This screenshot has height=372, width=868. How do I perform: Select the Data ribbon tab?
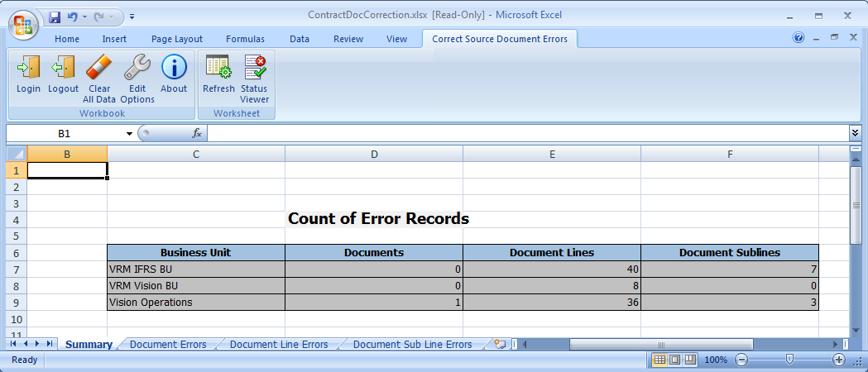click(300, 39)
